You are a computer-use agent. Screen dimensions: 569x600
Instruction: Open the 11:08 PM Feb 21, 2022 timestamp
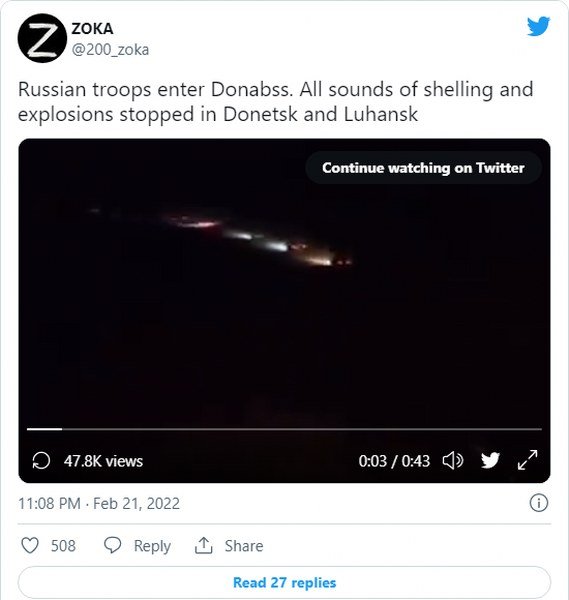point(99,504)
